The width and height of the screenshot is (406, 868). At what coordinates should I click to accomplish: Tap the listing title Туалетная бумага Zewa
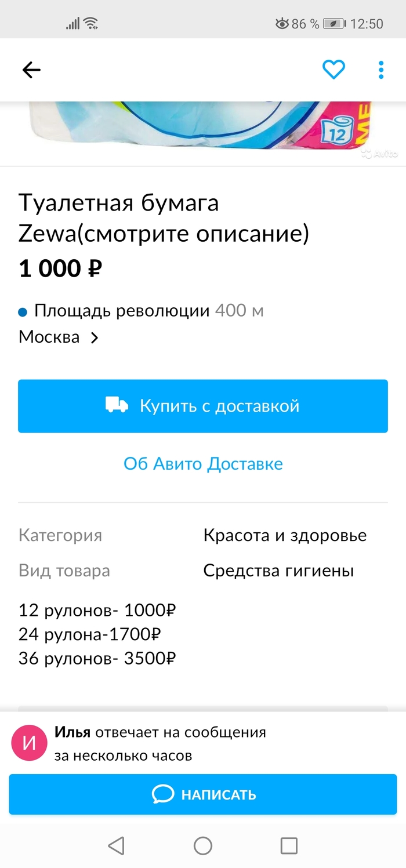[164, 219]
